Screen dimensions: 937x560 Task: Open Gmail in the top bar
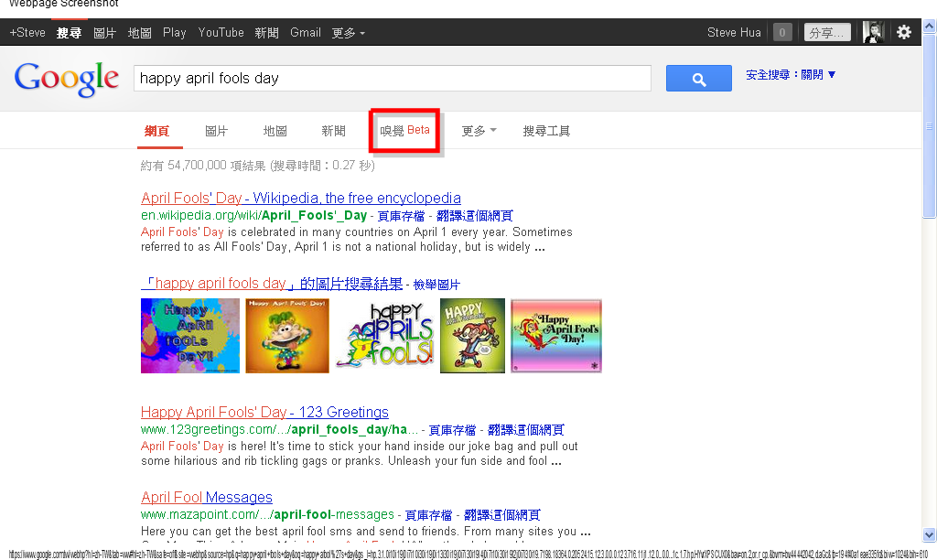[306, 32]
